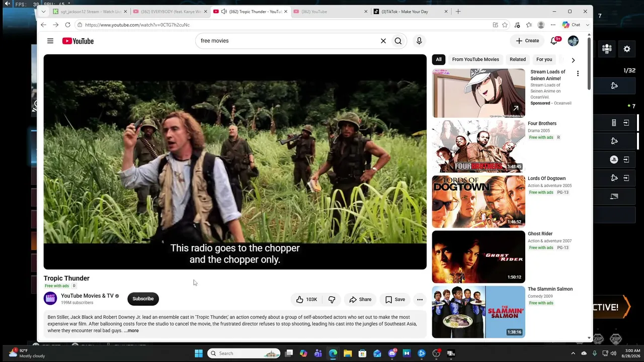Like the Tropic Thunder video
The image size is (644, 362).
tap(306, 300)
